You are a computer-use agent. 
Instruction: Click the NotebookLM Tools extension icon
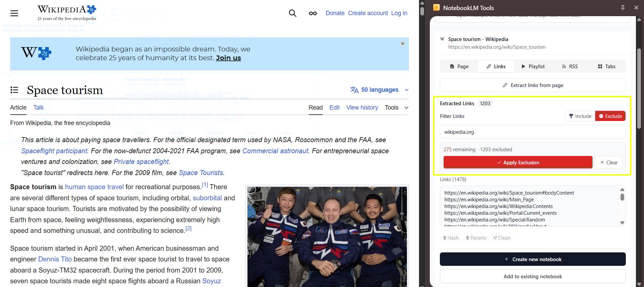coord(437,7)
